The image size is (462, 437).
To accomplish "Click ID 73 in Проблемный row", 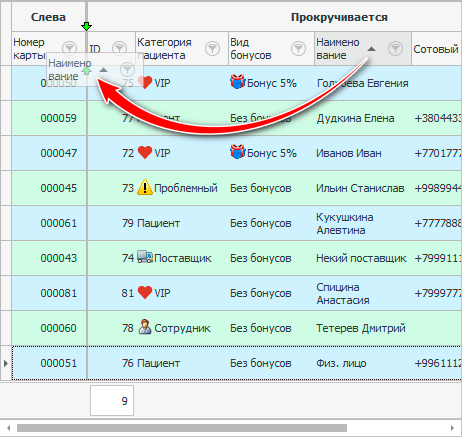I will click(128, 188).
